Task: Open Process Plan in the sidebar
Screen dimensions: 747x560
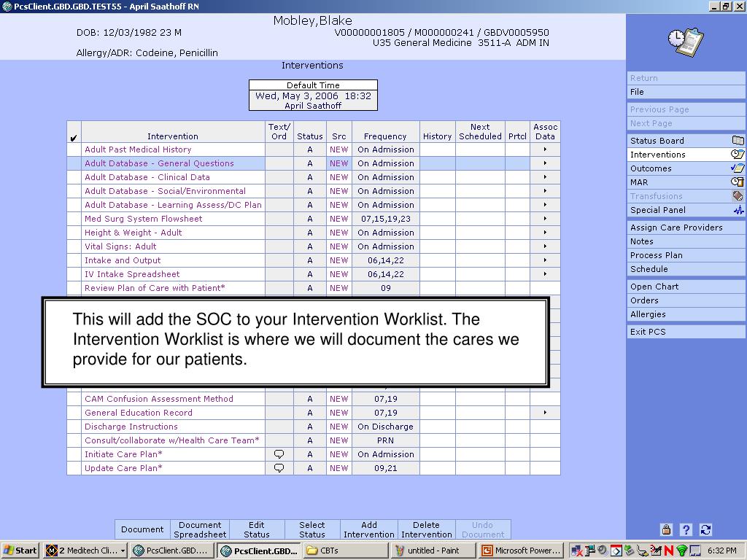Action: point(686,255)
